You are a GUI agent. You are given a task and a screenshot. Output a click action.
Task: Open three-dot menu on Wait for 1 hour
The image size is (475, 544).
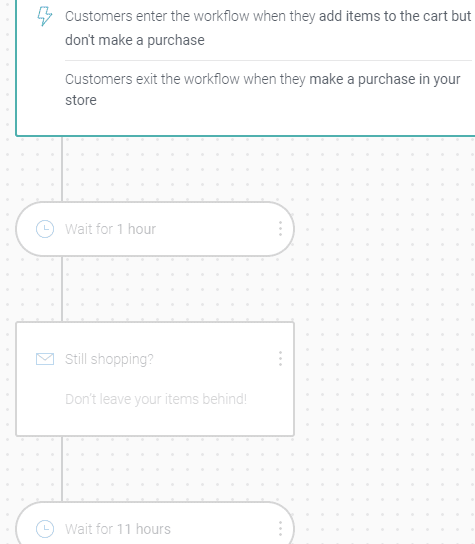280,229
